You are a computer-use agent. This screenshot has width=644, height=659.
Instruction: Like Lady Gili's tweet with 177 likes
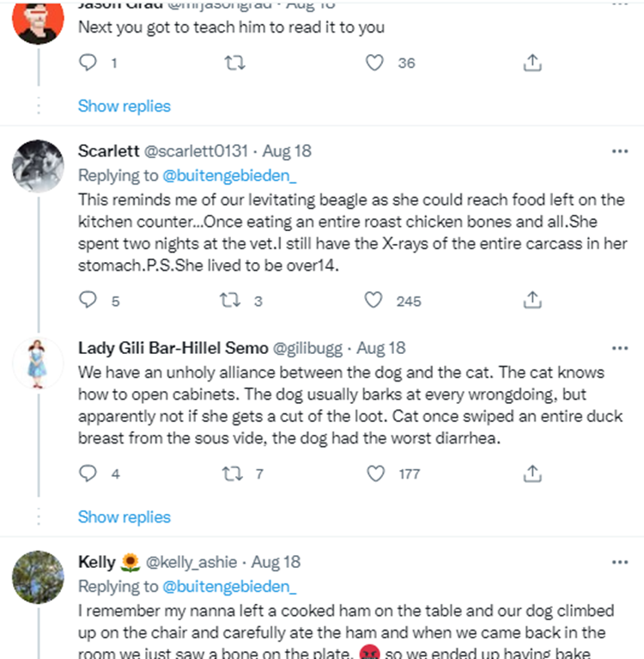(375, 473)
